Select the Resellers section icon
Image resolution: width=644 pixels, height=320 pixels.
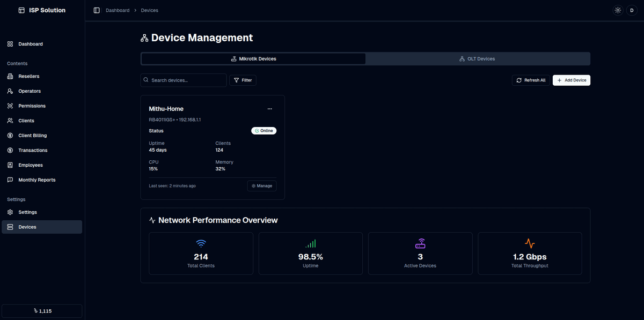(10, 76)
